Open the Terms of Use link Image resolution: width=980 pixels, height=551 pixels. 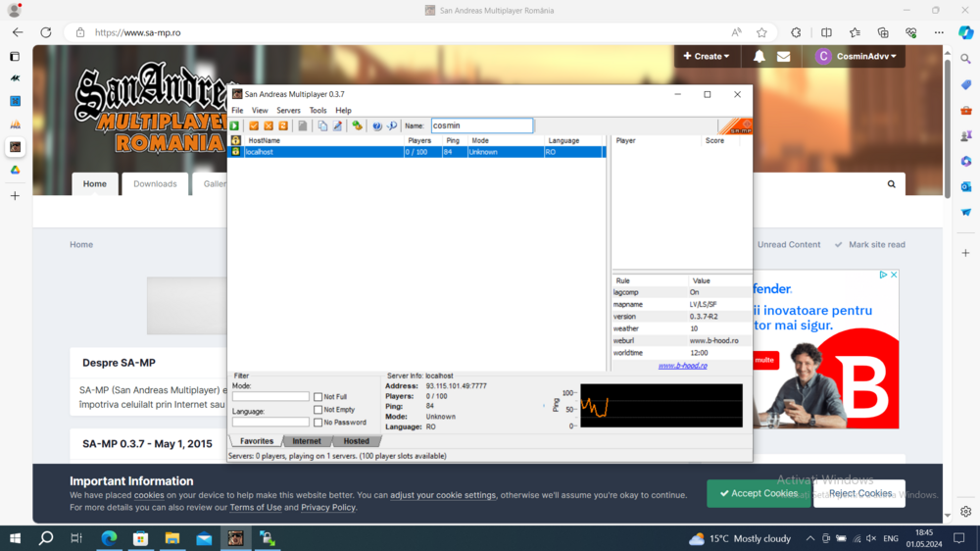pyautogui.click(x=256, y=507)
